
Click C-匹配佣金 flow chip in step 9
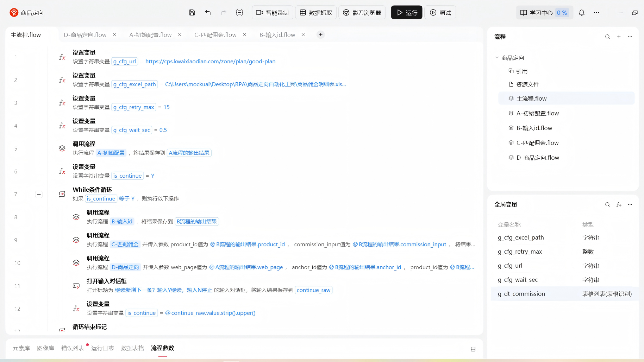pyautogui.click(x=125, y=244)
